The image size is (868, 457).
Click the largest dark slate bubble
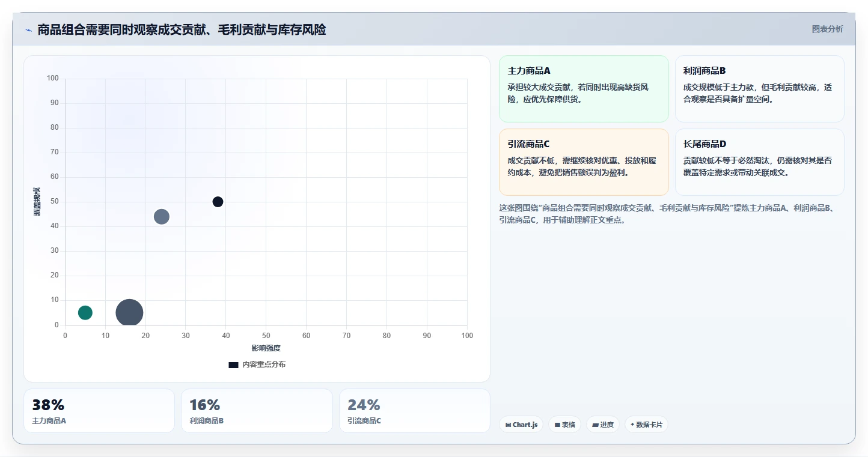coord(129,312)
